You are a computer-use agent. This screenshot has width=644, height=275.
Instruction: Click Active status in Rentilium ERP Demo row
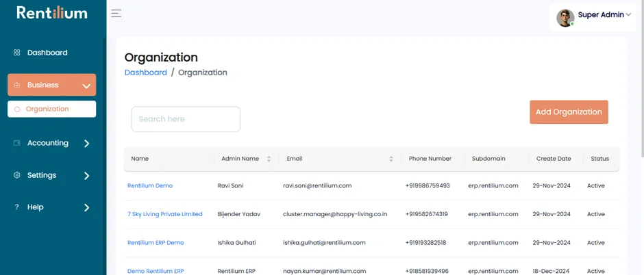pyautogui.click(x=595, y=243)
